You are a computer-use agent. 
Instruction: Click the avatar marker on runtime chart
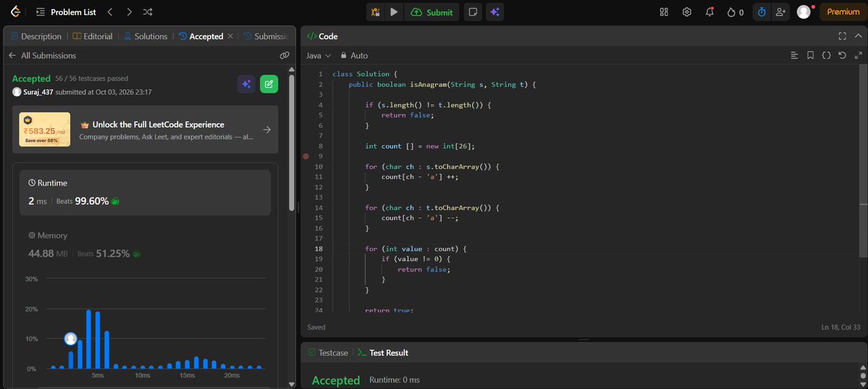[70, 338]
